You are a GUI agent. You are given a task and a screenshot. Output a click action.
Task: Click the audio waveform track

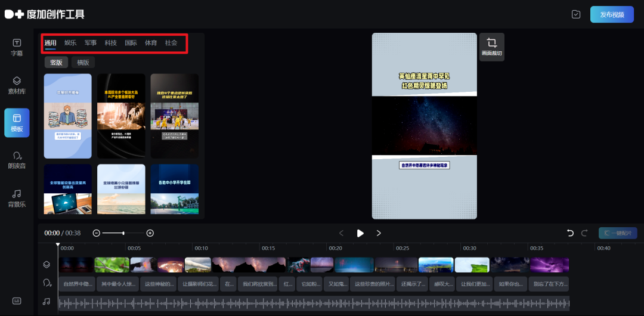(314, 303)
